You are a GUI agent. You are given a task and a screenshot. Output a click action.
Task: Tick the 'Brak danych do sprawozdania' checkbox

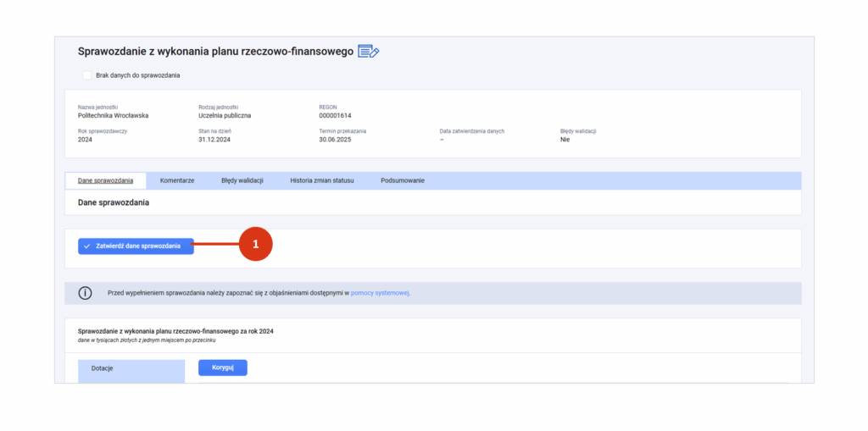pyautogui.click(x=87, y=75)
